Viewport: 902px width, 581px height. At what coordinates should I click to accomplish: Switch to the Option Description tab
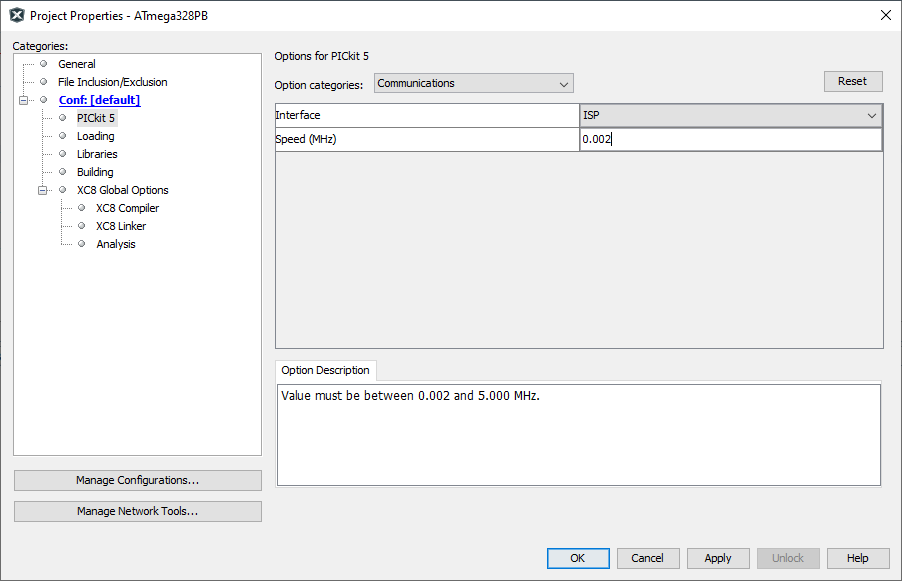[325, 370]
